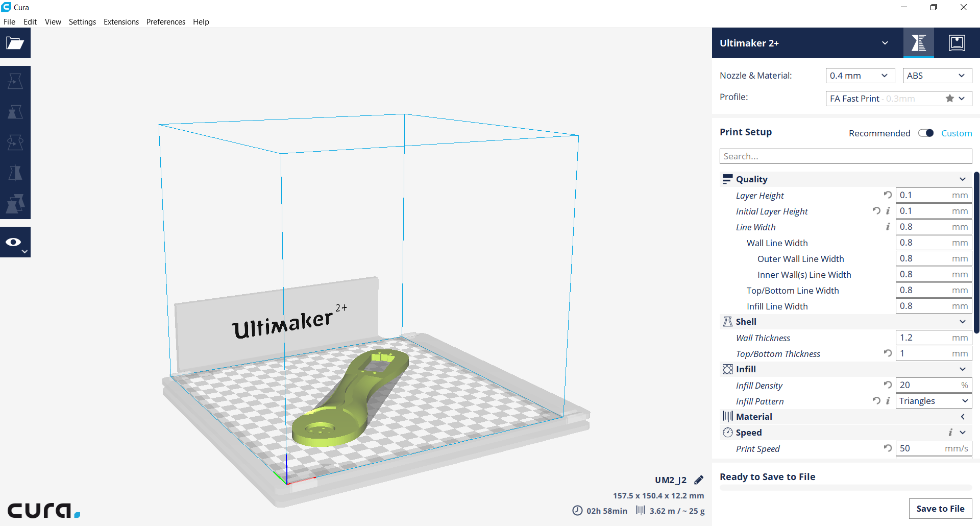
Task: Click the Top/Bottom Thickness value field
Action: tap(934, 353)
